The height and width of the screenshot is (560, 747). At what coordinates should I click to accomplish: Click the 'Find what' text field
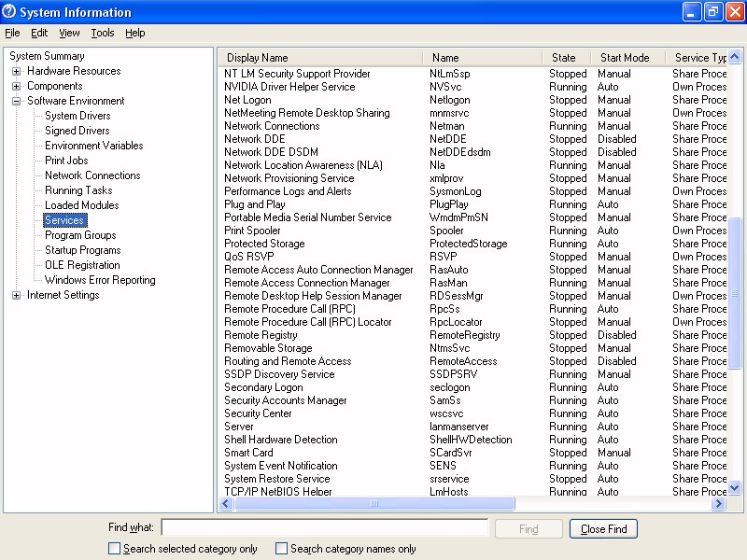[325, 528]
